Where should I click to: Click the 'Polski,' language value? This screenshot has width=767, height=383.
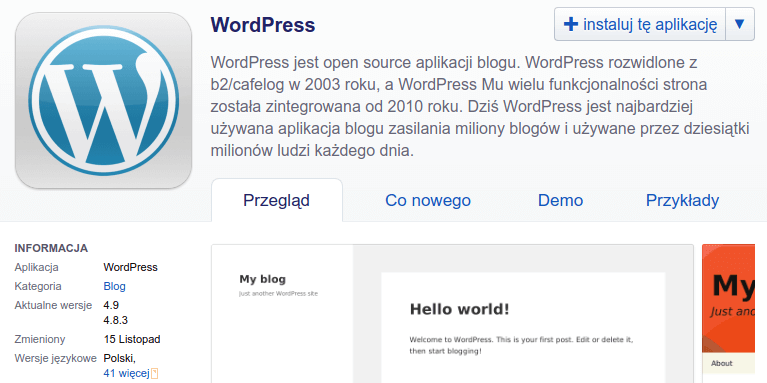tap(120, 358)
